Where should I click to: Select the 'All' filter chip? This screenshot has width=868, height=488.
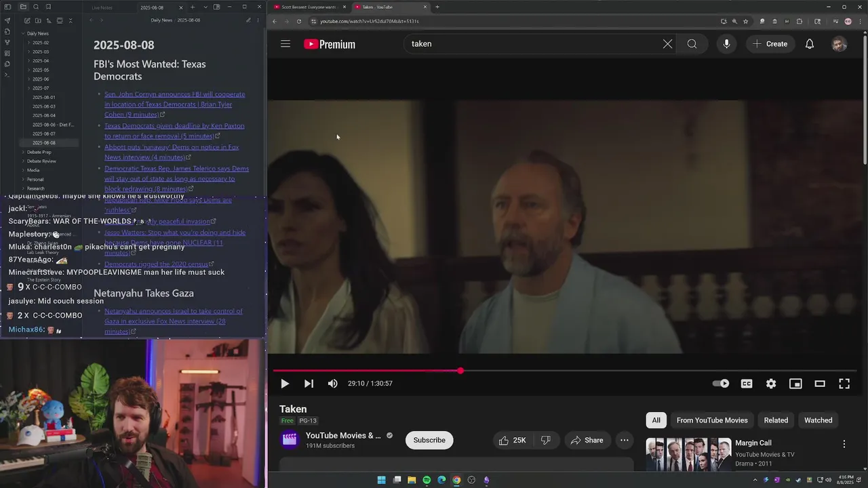[x=656, y=420]
